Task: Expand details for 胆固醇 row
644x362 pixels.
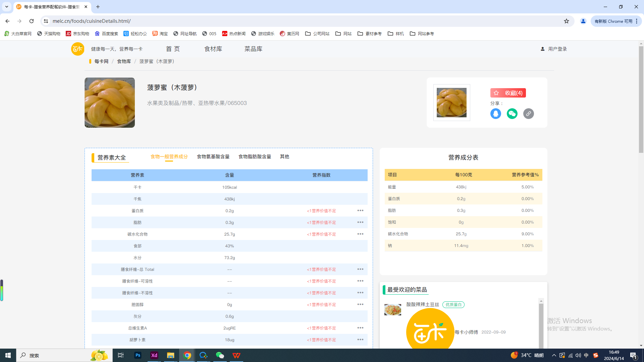Action: (360, 304)
